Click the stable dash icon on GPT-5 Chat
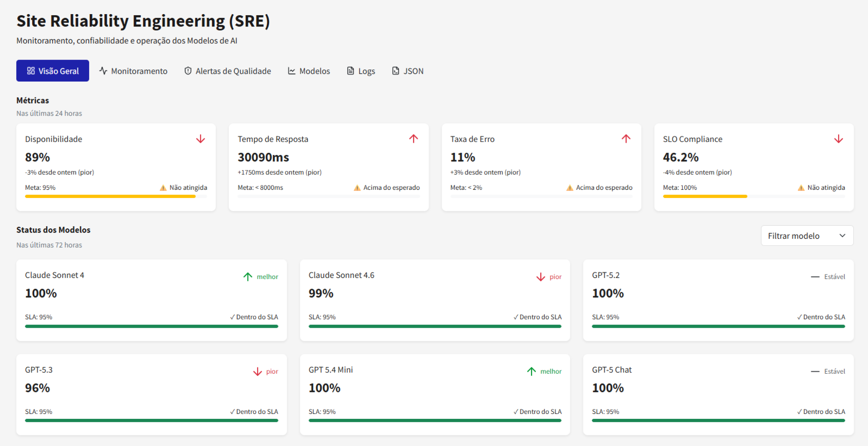 [815, 372]
